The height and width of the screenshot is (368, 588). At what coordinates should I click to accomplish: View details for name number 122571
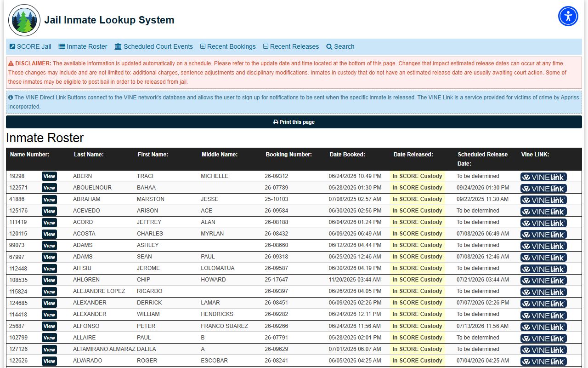[x=49, y=188]
